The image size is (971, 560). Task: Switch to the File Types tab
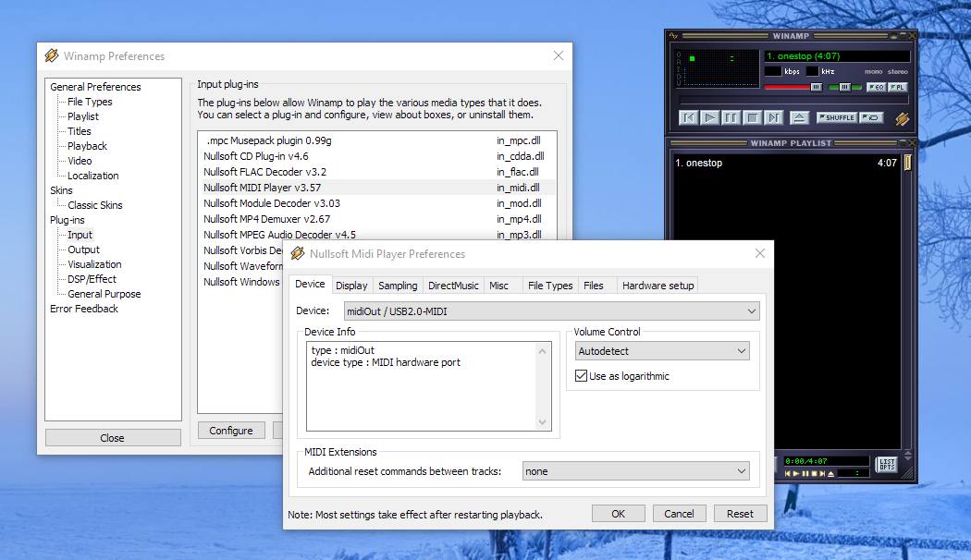tap(550, 286)
